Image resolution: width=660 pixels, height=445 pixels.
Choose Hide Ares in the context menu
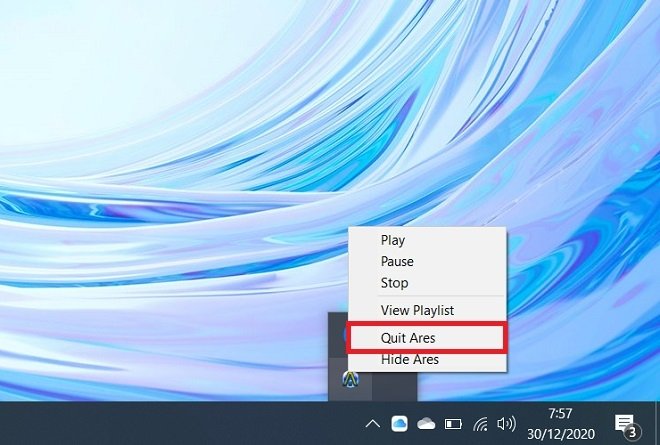[427, 360]
